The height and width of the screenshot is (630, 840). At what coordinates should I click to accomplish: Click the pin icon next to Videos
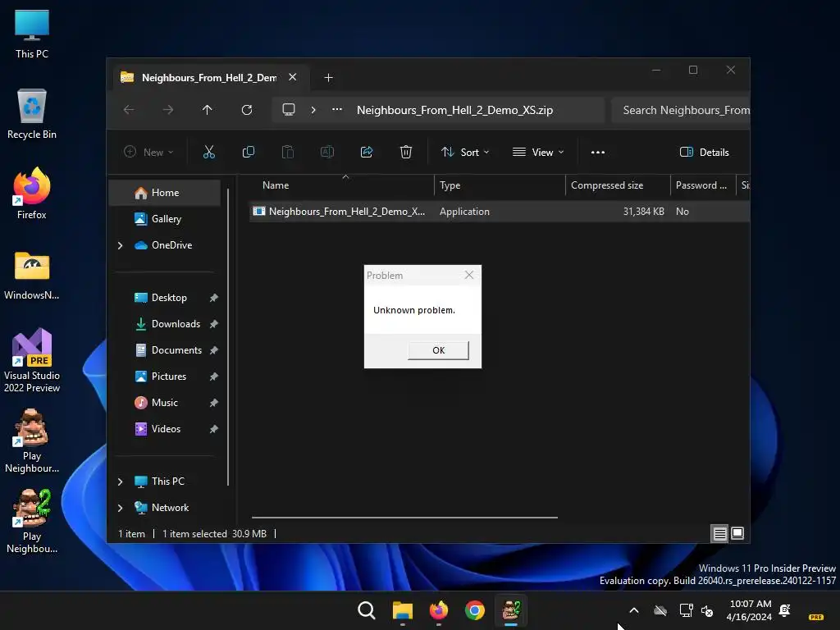[214, 429]
